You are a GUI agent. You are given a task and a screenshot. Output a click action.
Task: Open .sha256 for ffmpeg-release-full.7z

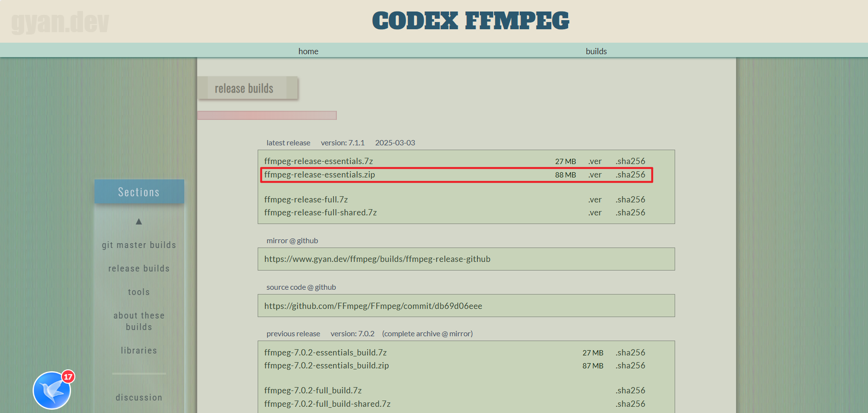(630, 200)
